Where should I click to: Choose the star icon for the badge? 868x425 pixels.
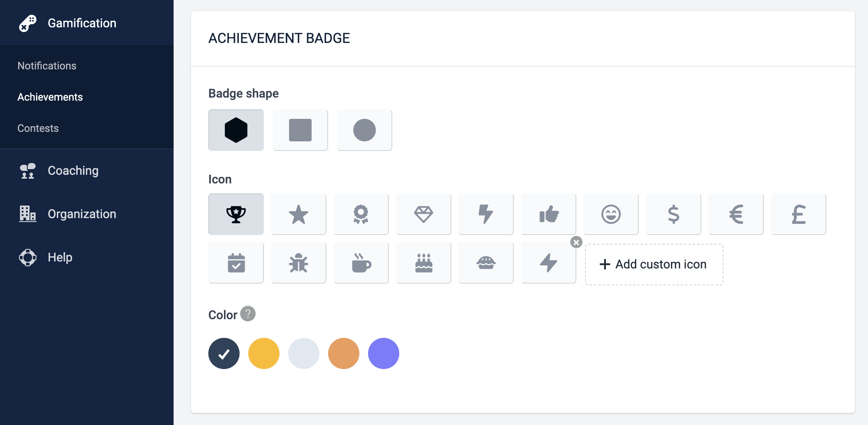(299, 214)
